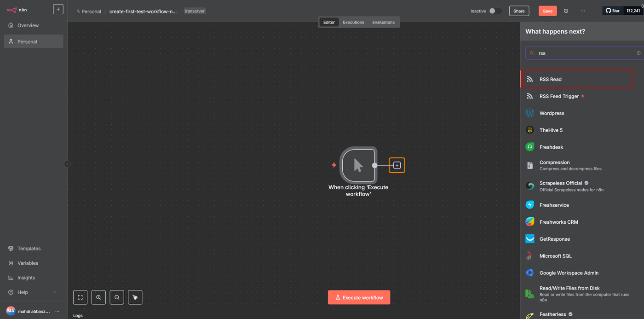Screen dimensions: 644x319
Task: Clear the rss search field
Action: click(x=638, y=53)
